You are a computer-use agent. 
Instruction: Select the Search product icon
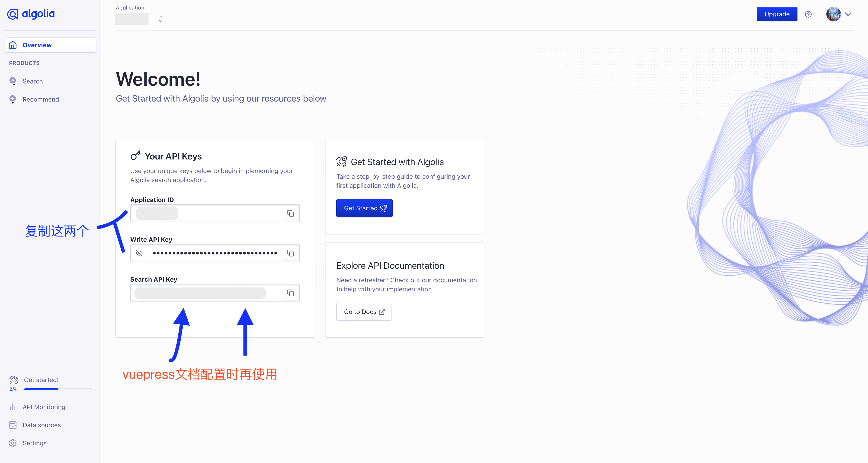point(12,81)
